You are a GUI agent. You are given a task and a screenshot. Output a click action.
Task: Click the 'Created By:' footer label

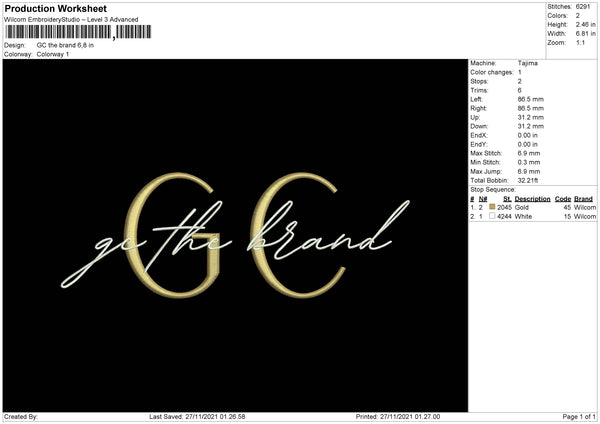[21, 417]
